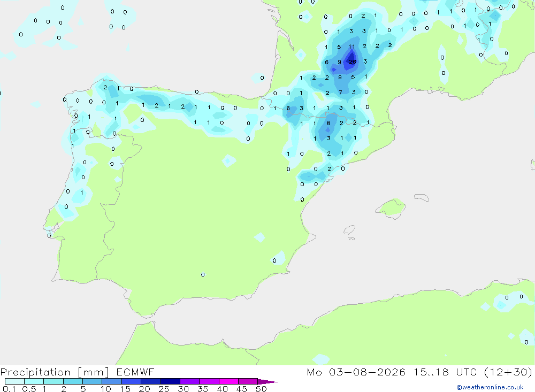Click the legend label '50'
Viewport: 535px width, 392px height.
tap(261, 389)
